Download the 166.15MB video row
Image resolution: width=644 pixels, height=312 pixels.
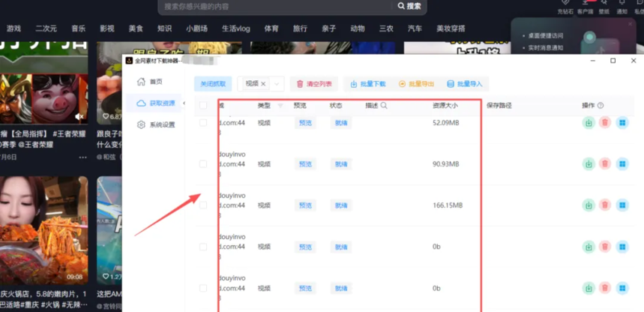pyautogui.click(x=589, y=205)
